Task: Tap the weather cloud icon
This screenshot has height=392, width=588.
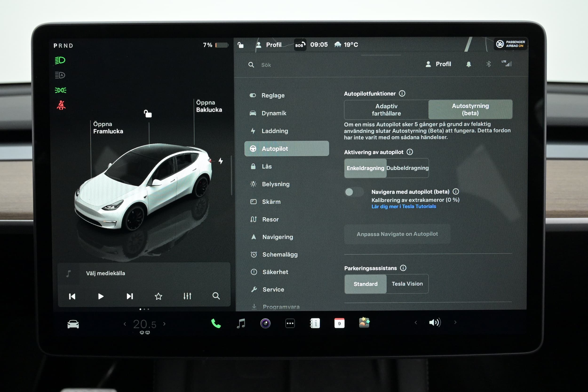Action: 338,45
